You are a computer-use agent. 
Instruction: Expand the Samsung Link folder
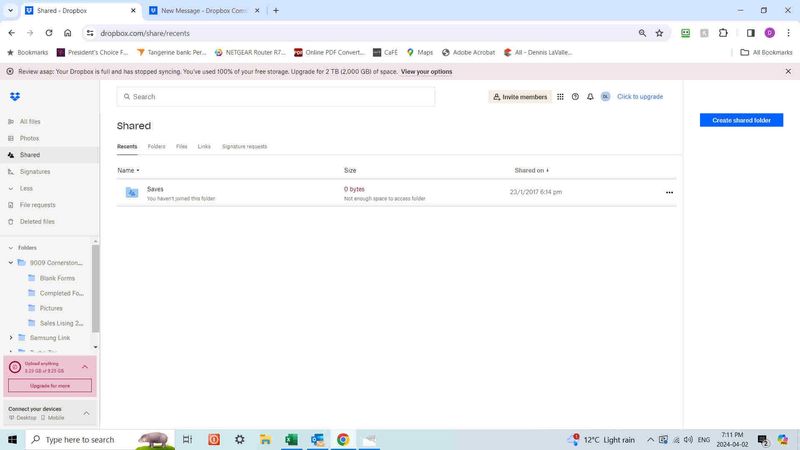[x=11, y=338]
